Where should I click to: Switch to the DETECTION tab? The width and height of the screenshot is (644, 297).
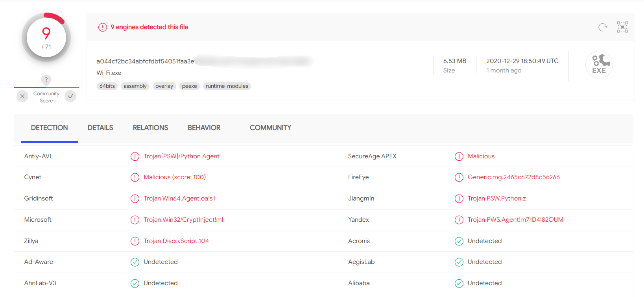(50, 128)
